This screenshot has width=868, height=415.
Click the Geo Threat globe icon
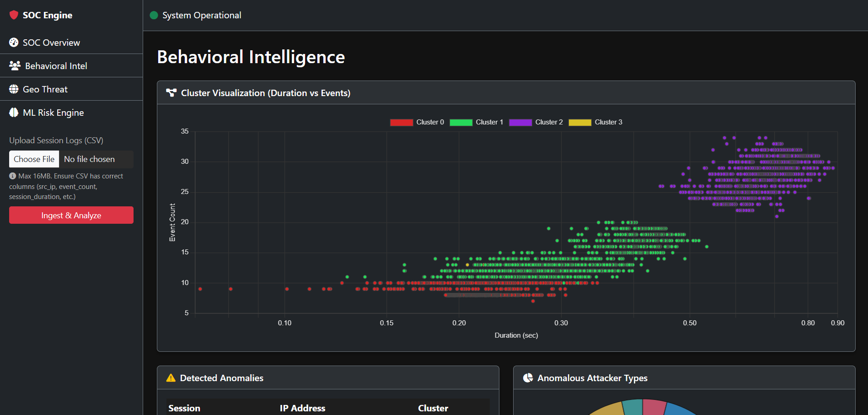tap(14, 89)
